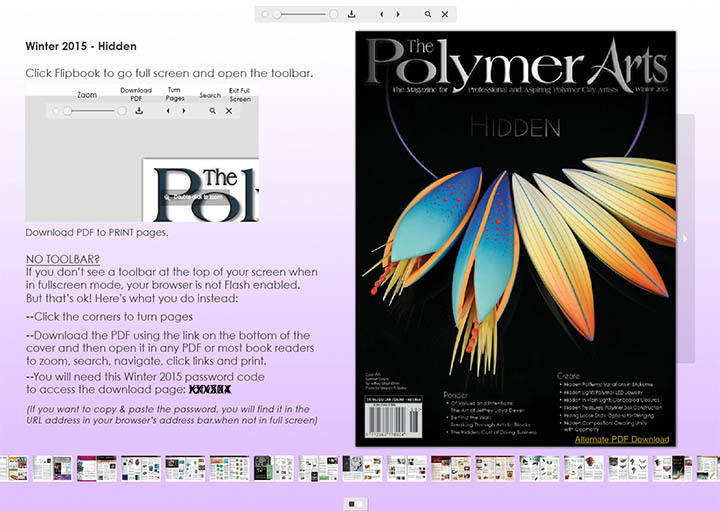
Task: Click the zoom out circle in top toolbar
Action: point(264,14)
